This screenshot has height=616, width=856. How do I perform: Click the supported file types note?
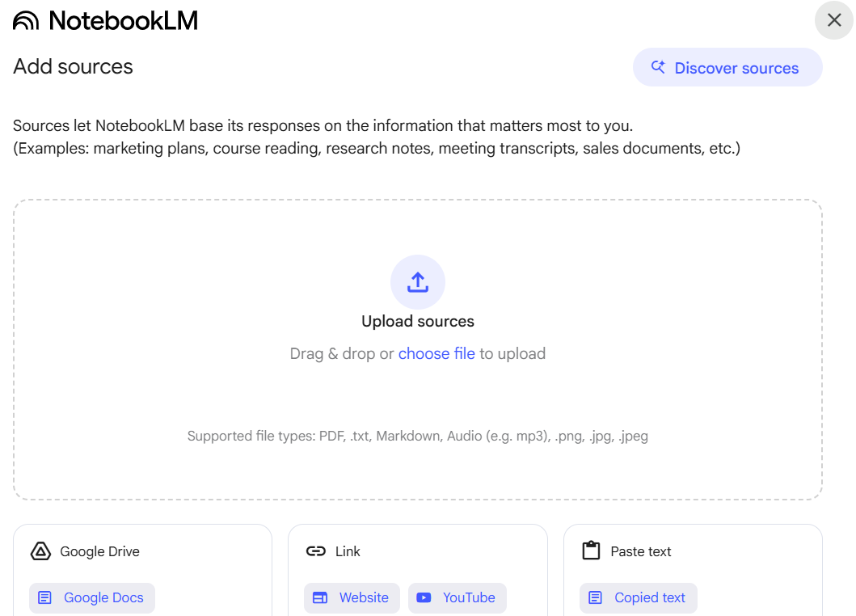[418, 436]
